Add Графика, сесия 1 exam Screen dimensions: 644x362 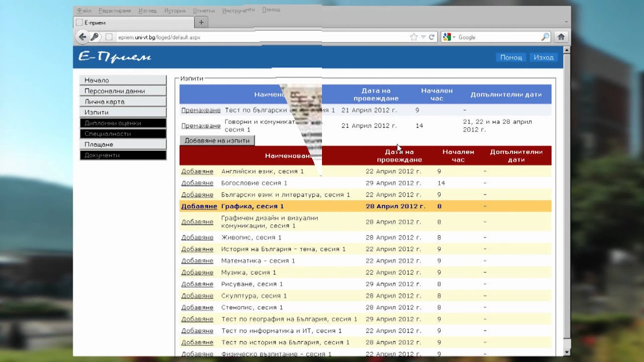click(199, 206)
